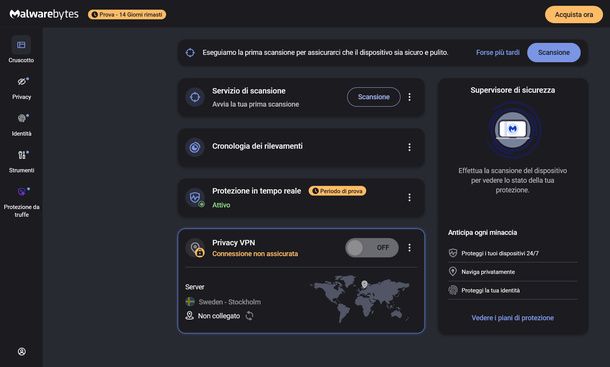This screenshot has width=610, height=367.
Task: Click the Cronologia dei rilevamenti icon
Action: click(195, 147)
